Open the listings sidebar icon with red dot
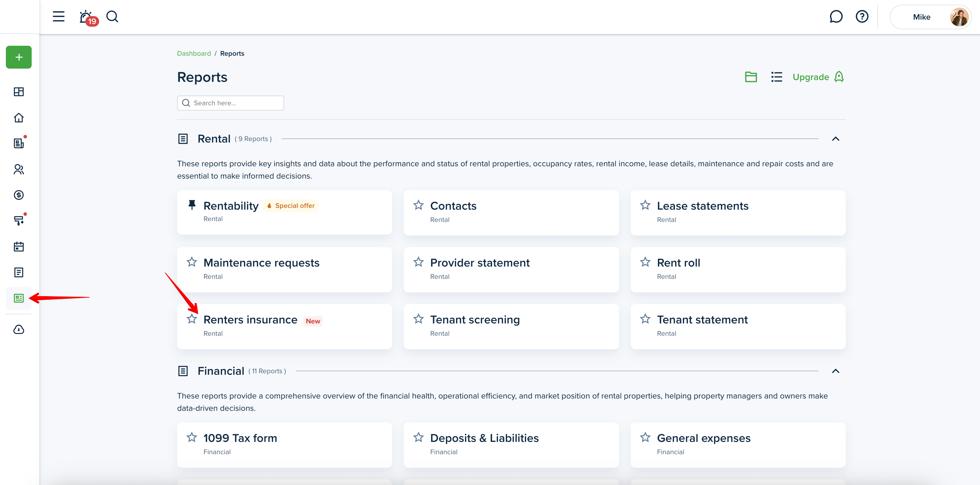 [x=19, y=143]
